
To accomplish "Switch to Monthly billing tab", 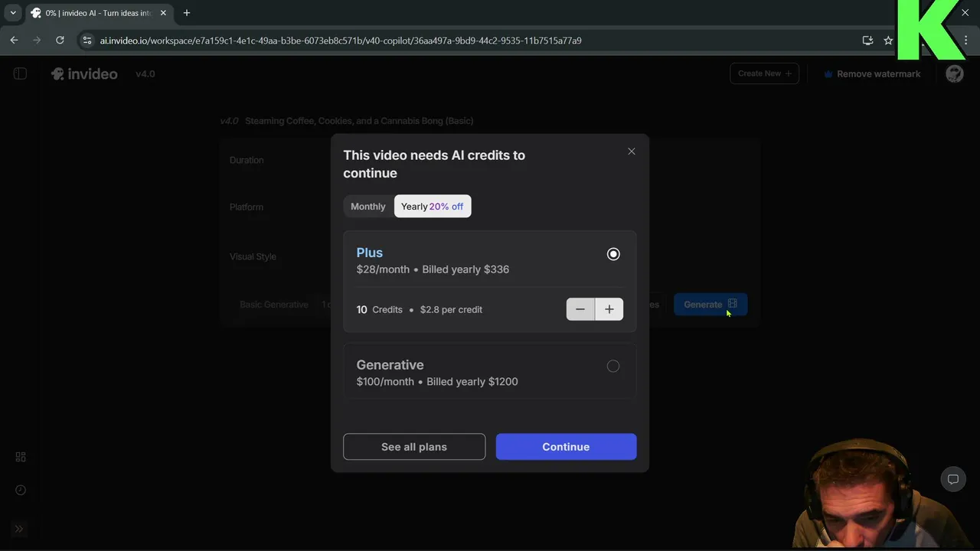I will click(368, 207).
